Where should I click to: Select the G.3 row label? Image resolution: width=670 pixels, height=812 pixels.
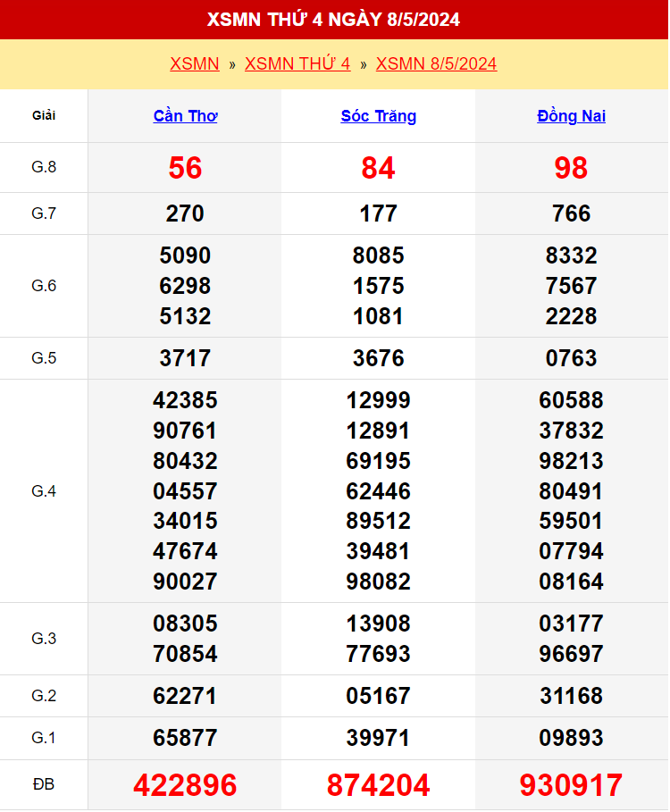click(44, 639)
